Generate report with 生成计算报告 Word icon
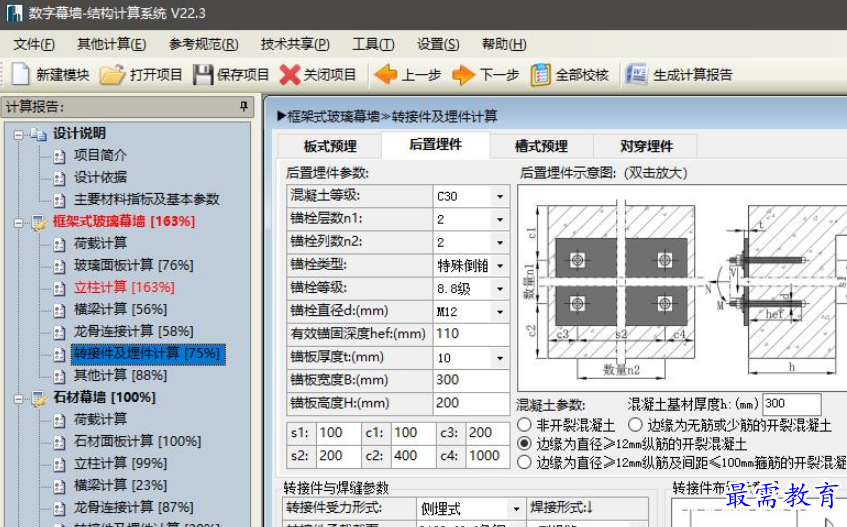The image size is (847, 527). [x=636, y=74]
